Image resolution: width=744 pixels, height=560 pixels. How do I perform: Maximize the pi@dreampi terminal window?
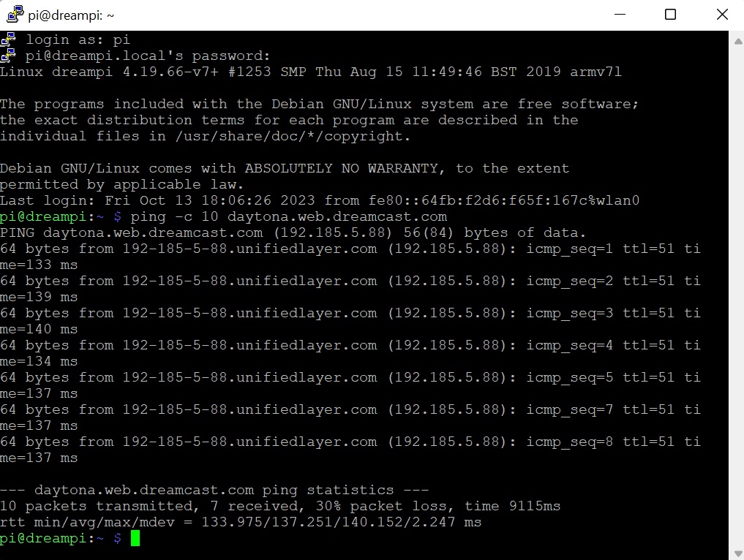(670, 15)
